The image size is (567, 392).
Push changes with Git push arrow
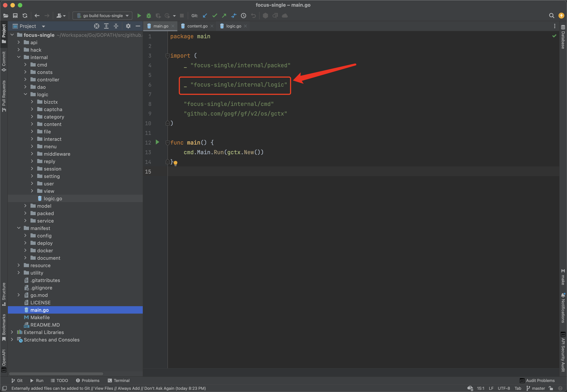pyautogui.click(x=224, y=16)
